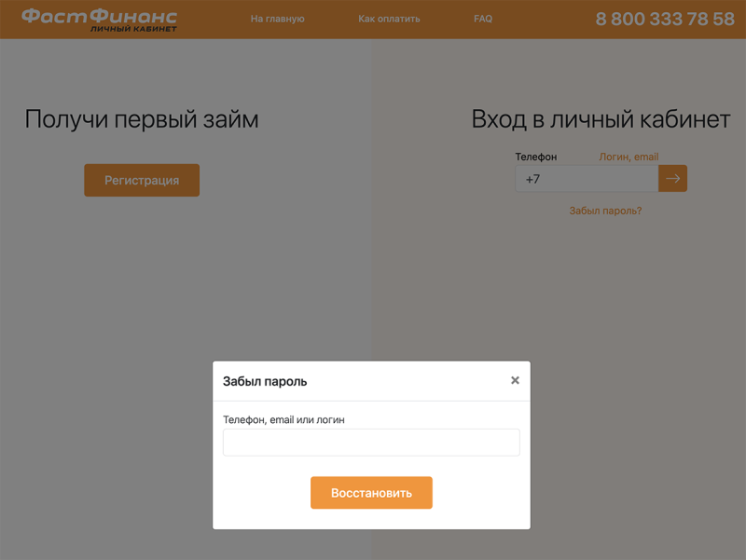Submit login with the arrow button
This screenshot has height=560, width=746.
click(x=672, y=179)
